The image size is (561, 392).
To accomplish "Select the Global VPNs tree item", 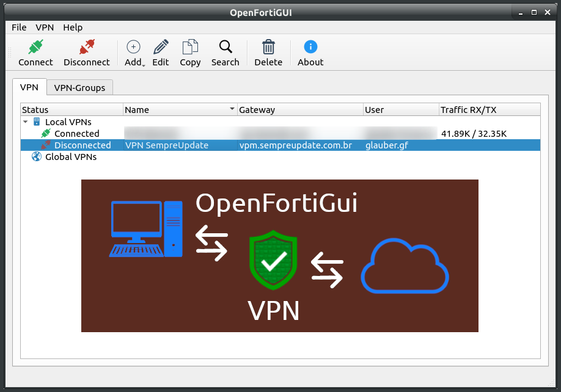I will (x=71, y=157).
